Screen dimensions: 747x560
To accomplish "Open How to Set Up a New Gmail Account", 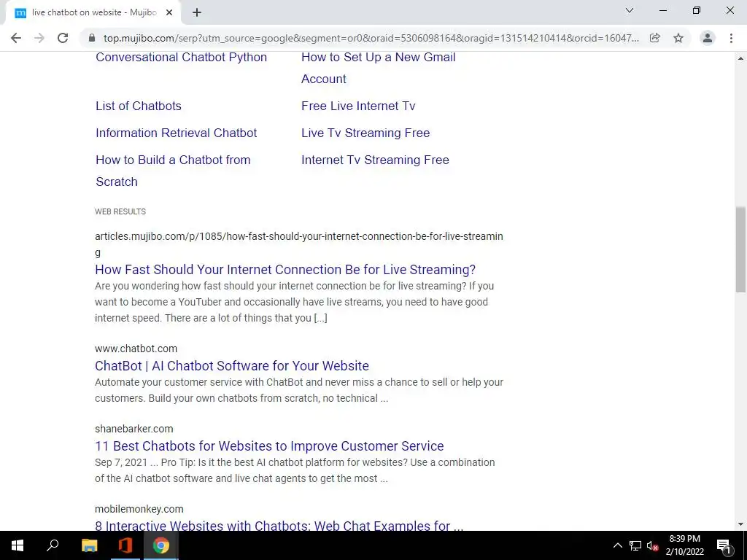I will coord(379,68).
